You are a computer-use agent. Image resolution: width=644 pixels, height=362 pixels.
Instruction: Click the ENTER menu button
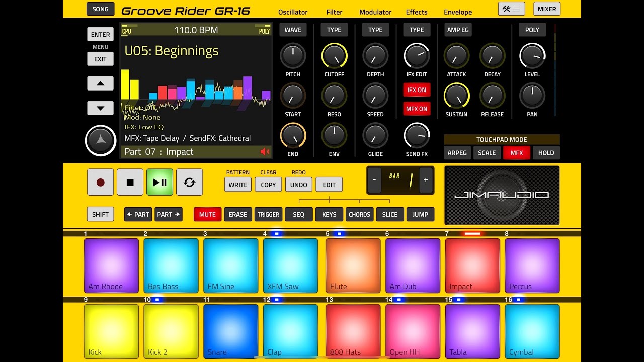100,34
